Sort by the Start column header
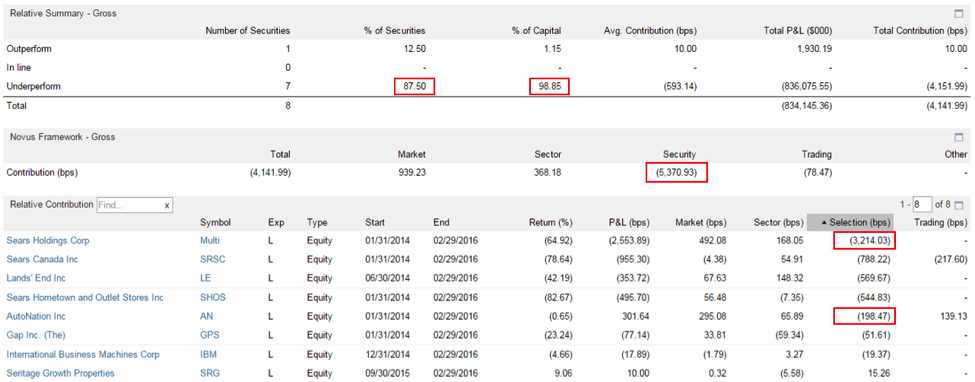 tap(375, 222)
